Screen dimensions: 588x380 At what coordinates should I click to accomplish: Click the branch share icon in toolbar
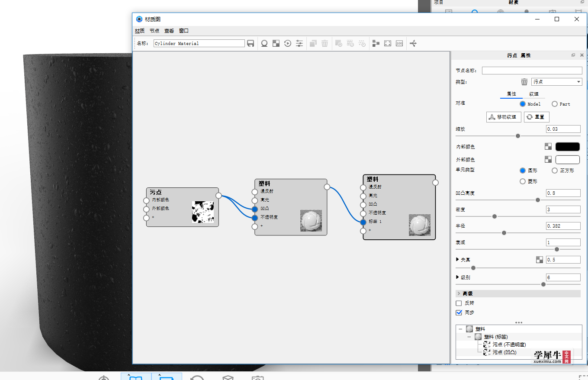[413, 43]
